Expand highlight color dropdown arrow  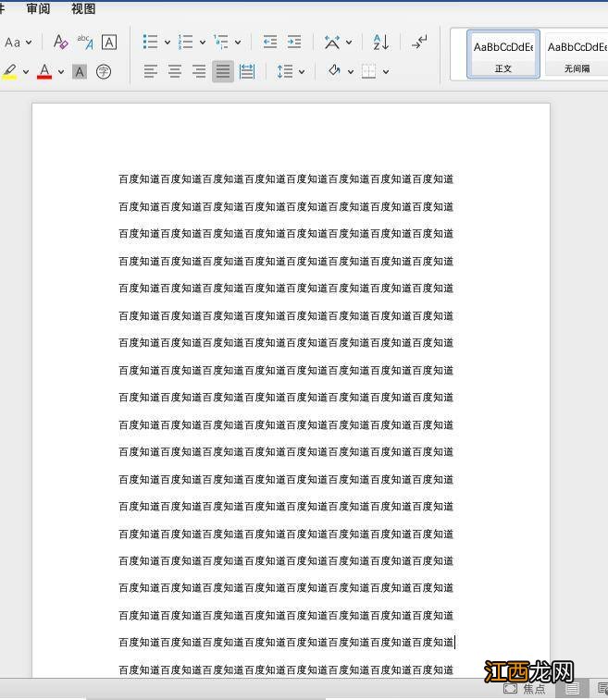tap(26, 71)
